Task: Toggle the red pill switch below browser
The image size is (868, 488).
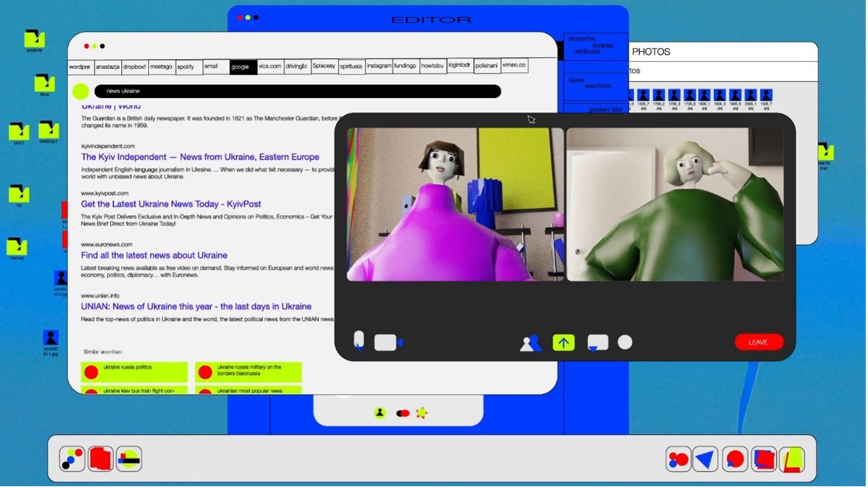Action: click(402, 413)
